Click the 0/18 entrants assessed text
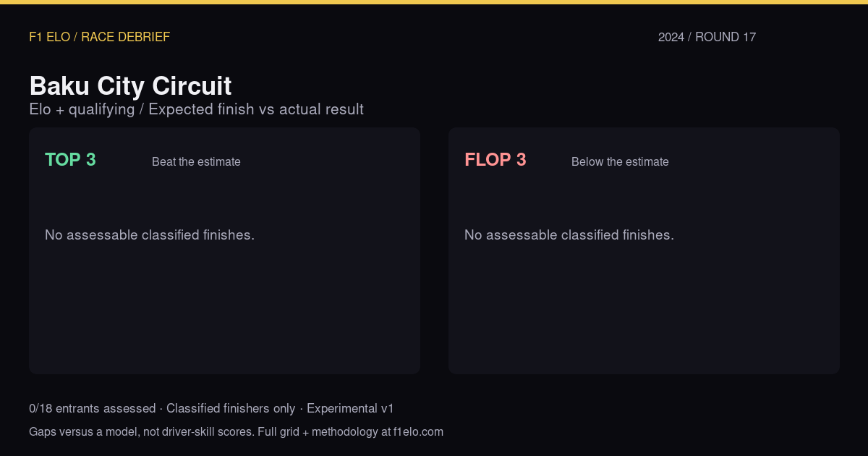Image resolution: width=868 pixels, height=456 pixels. [92, 409]
